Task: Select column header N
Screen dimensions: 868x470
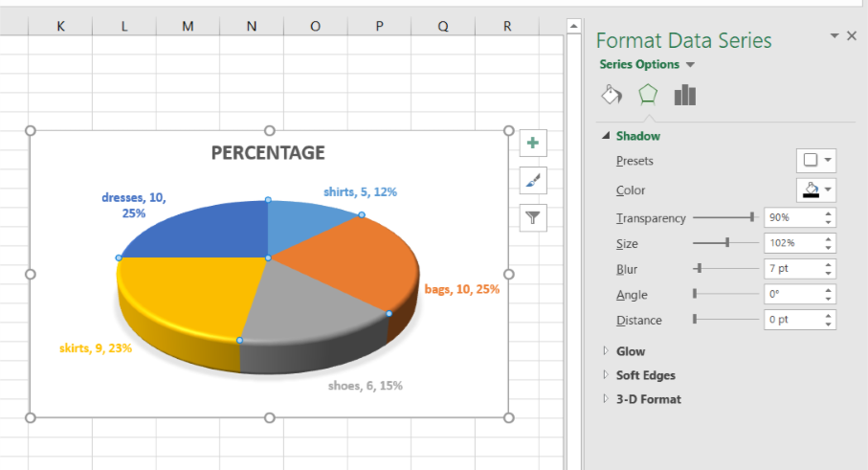Action: [252, 27]
